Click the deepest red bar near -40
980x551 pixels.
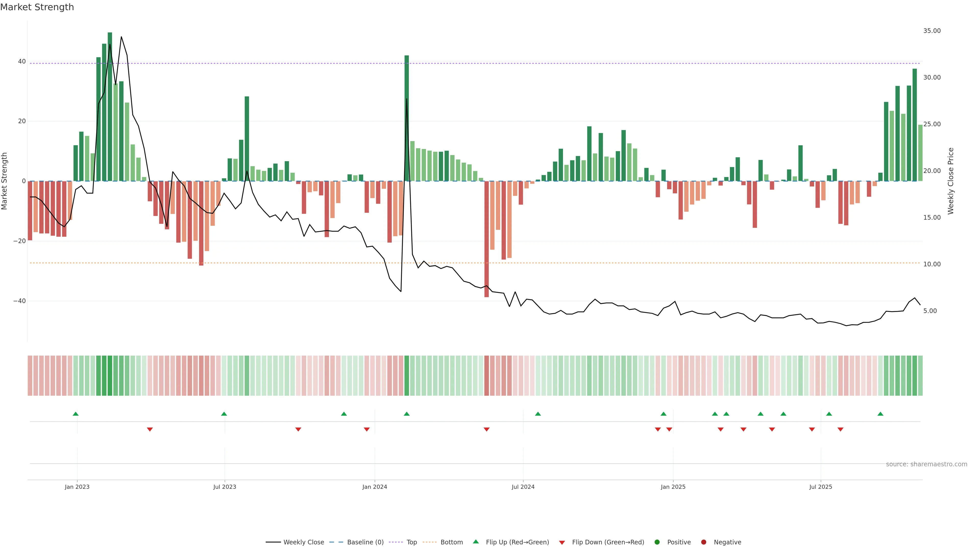tap(487, 239)
